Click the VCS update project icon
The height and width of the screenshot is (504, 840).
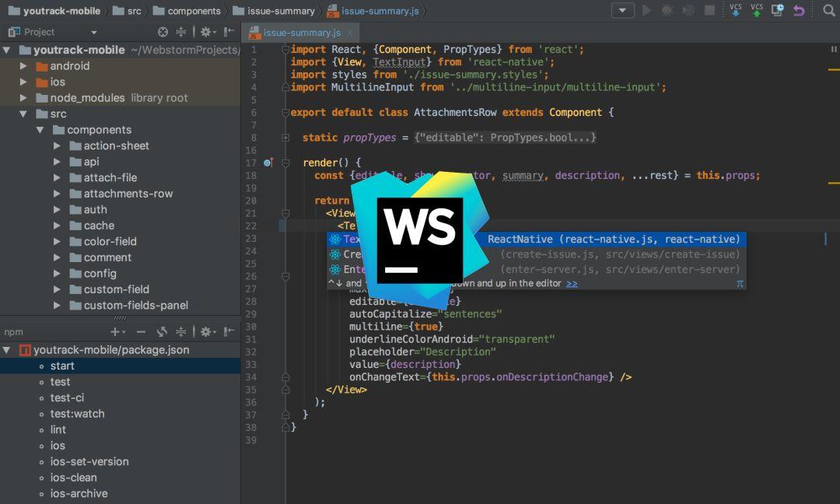(x=736, y=10)
